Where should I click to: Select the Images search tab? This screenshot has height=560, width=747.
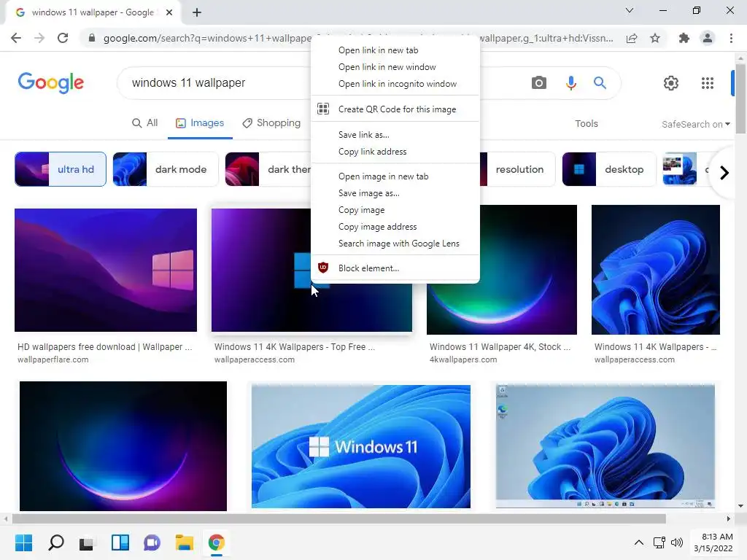point(200,122)
